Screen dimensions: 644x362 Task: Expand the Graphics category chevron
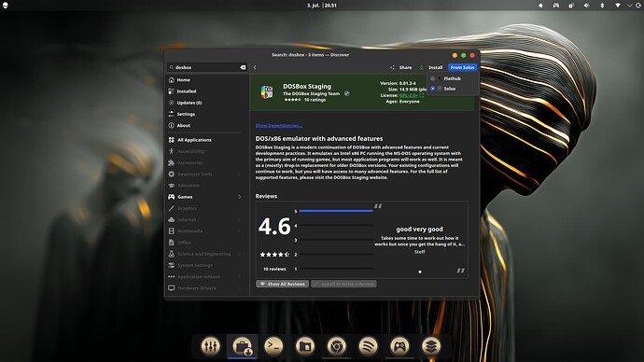[240, 208]
